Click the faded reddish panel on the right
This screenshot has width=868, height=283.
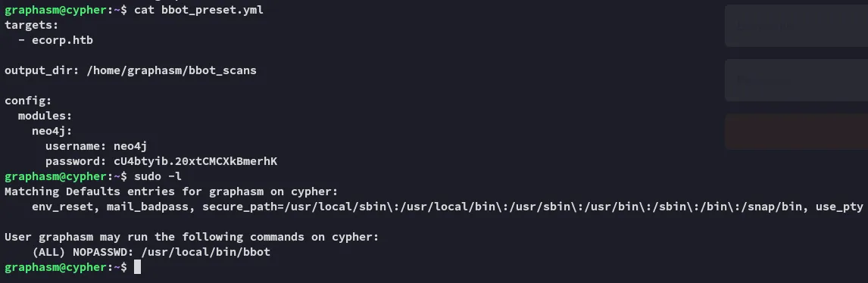(x=796, y=132)
